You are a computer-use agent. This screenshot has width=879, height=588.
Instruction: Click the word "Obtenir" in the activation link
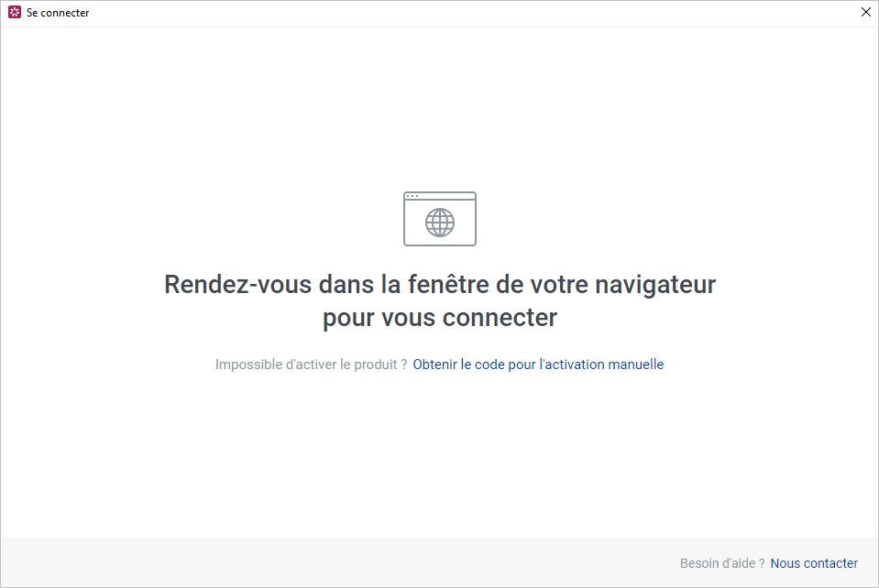click(x=435, y=365)
